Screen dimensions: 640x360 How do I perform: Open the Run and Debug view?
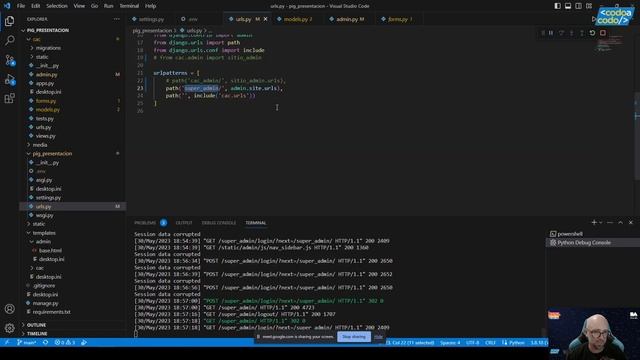tap(9, 79)
